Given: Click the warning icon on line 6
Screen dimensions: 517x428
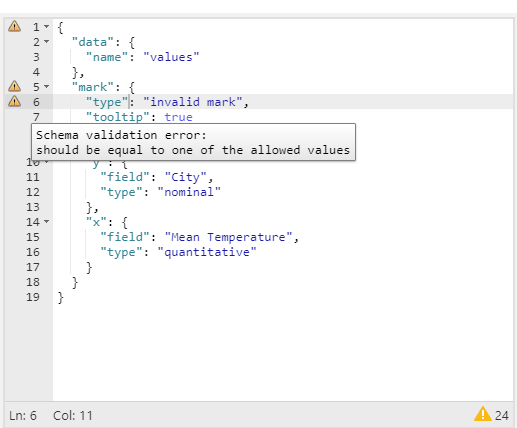Looking at the screenshot, I should tap(14, 101).
